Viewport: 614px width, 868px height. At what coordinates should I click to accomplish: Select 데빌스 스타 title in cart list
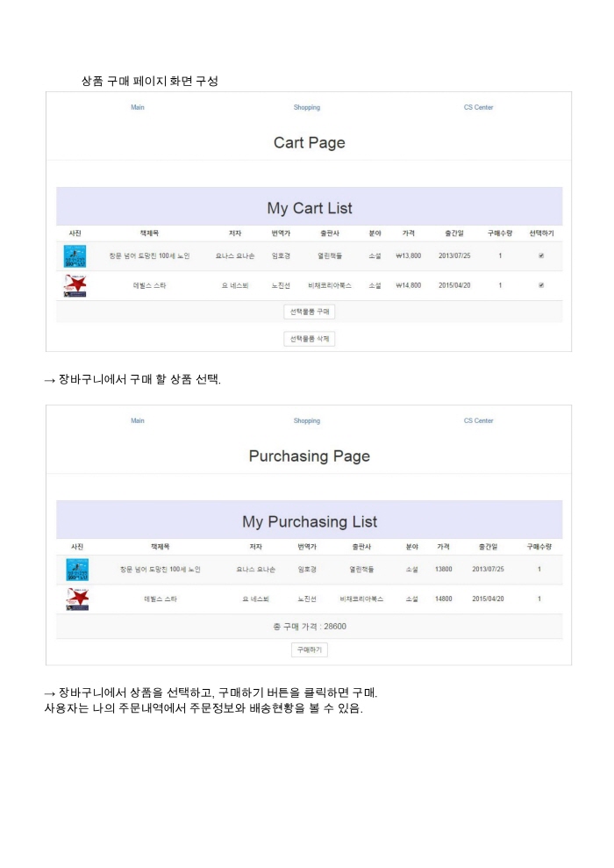pyautogui.click(x=149, y=285)
